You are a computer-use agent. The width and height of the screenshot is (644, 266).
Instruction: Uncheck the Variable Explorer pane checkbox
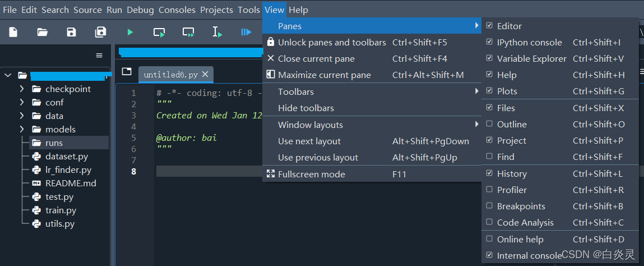pos(489,58)
